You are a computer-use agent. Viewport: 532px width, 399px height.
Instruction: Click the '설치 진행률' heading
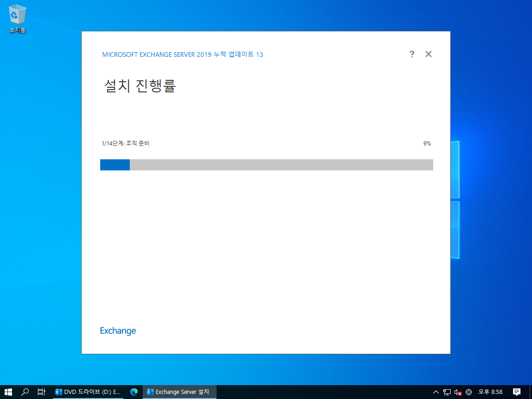tap(139, 86)
